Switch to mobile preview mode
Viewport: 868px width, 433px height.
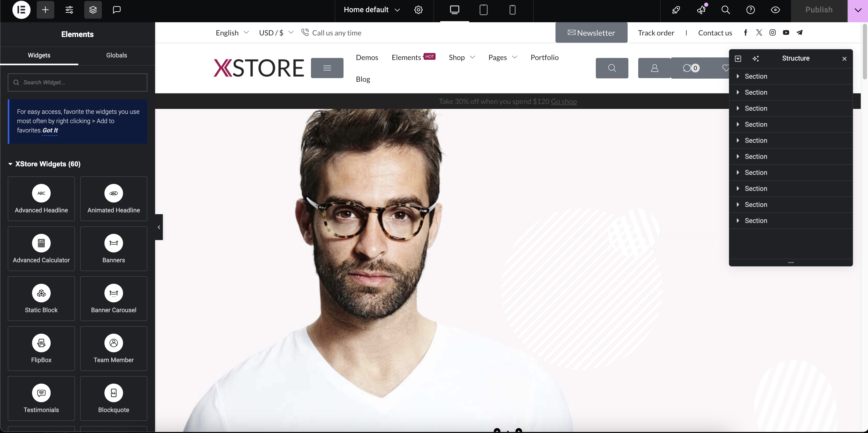(512, 10)
